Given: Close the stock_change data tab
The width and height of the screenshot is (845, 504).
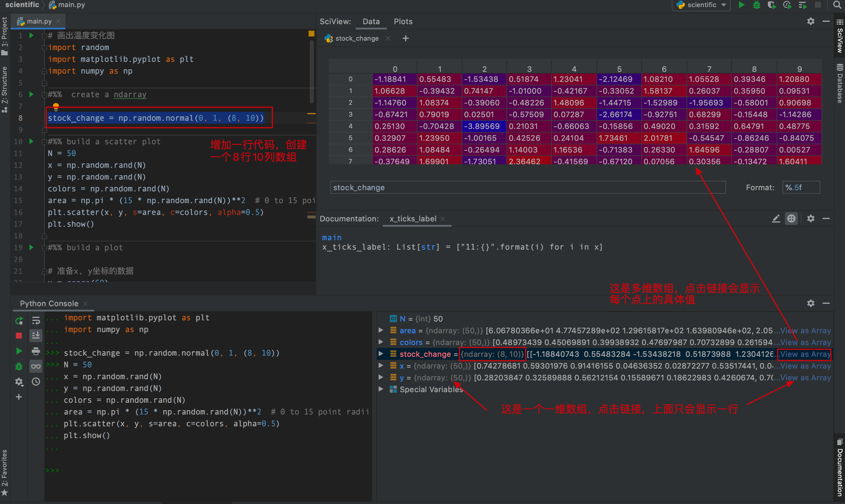Looking at the screenshot, I should (x=388, y=38).
